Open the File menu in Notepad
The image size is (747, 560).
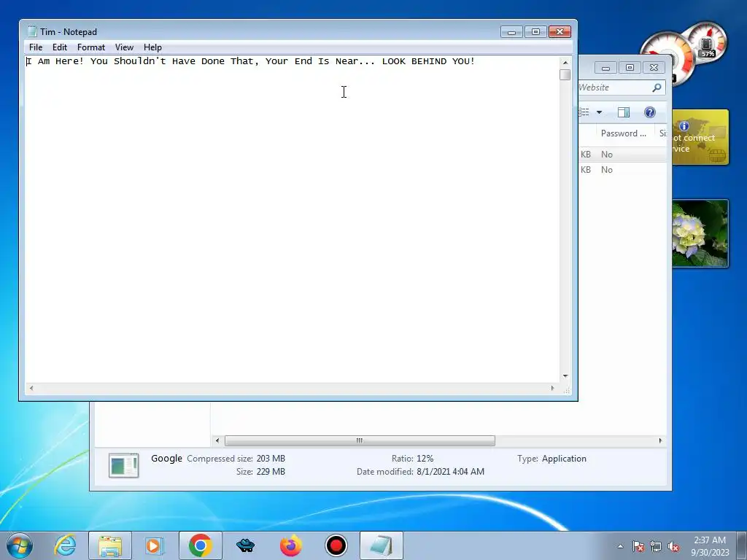pyautogui.click(x=36, y=47)
